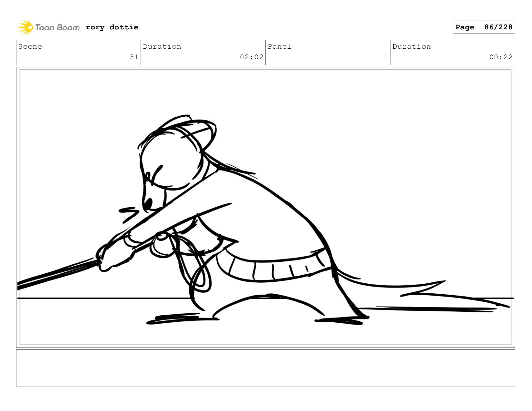The height and width of the screenshot is (411, 532).
Task: Click scene duration value '02:02'
Action: pyautogui.click(x=251, y=57)
